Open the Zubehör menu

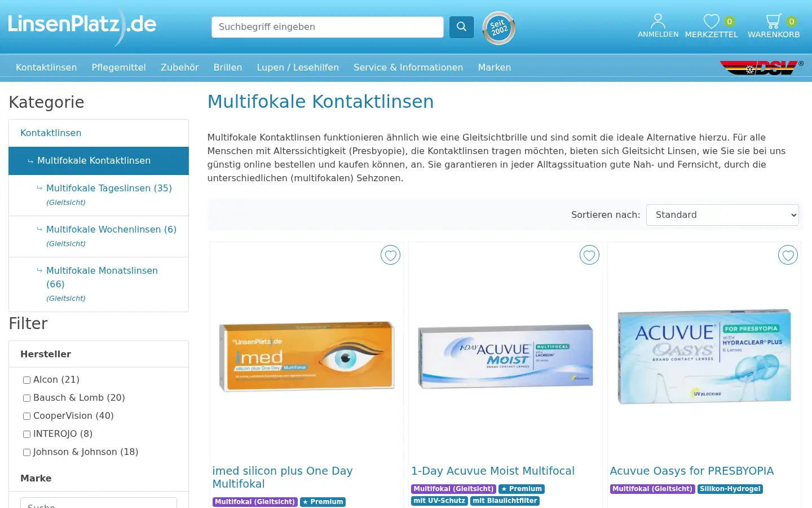(179, 67)
